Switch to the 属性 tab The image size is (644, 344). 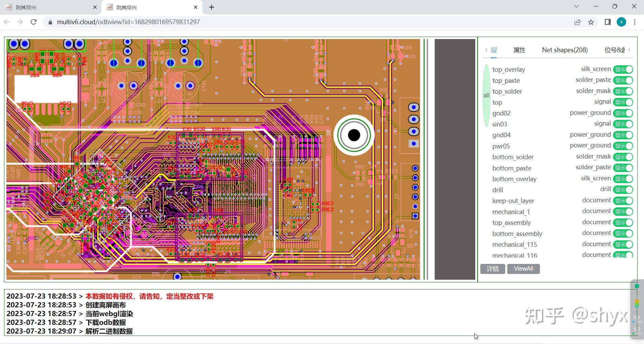pyautogui.click(x=519, y=50)
